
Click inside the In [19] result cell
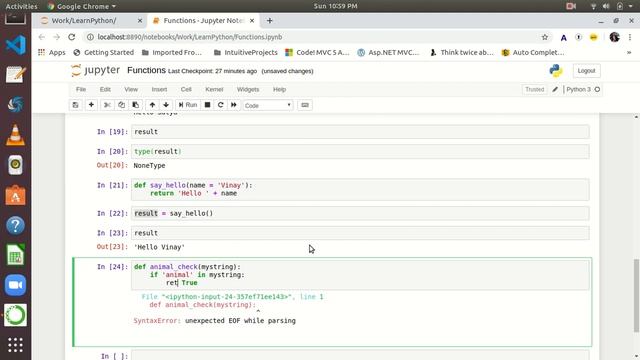tap(360, 132)
